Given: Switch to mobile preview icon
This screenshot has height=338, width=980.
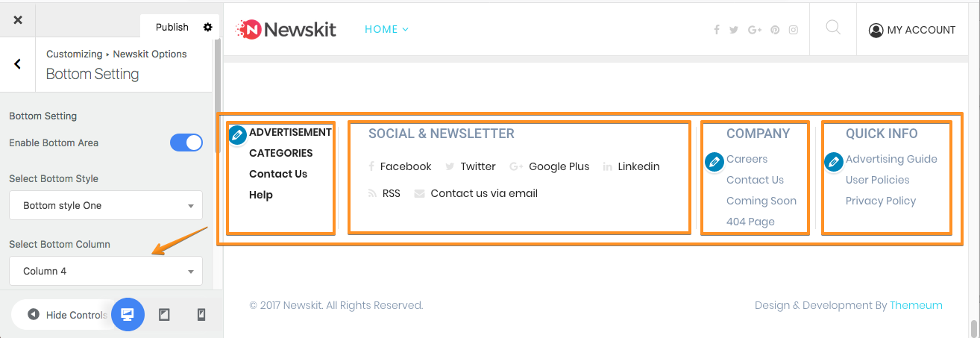Looking at the screenshot, I should tap(201, 315).
